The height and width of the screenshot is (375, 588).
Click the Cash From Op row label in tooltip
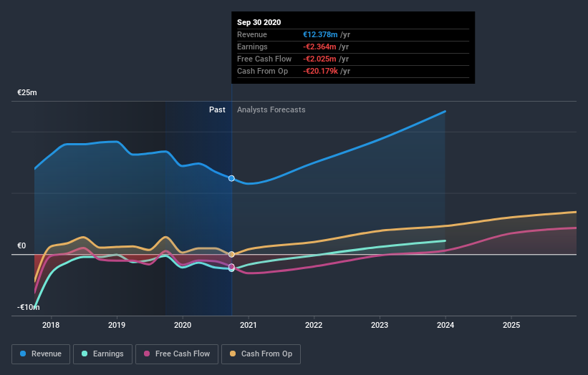tap(263, 71)
